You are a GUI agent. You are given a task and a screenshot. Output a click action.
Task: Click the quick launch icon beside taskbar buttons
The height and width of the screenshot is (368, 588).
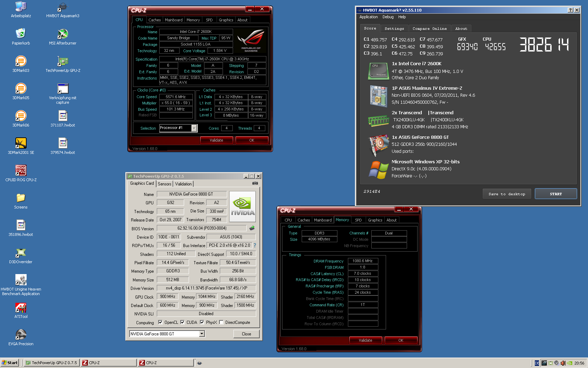[x=199, y=363]
